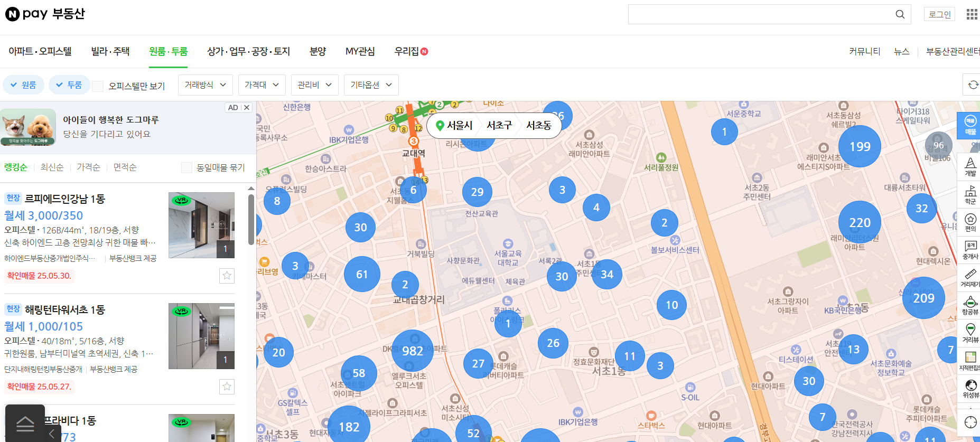The height and width of the screenshot is (442, 980).
Task: Open the 서초동 neighborhood selector
Action: pos(539,125)
